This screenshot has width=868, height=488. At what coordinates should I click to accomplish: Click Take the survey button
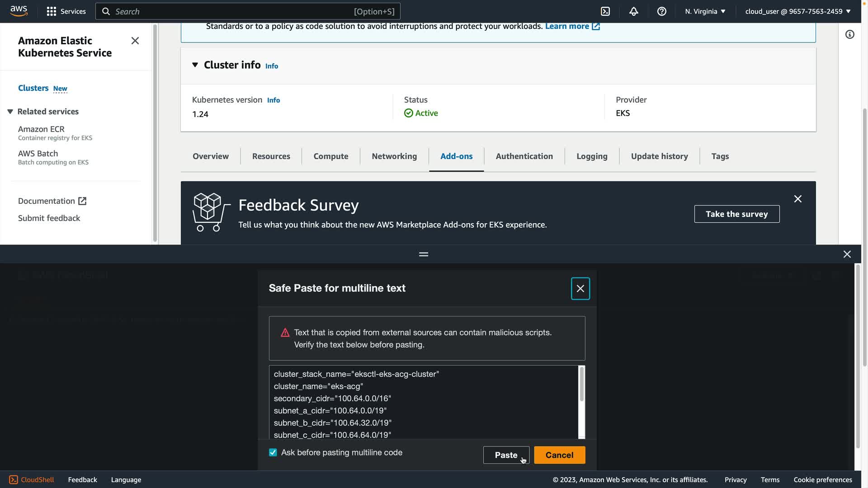736,214
